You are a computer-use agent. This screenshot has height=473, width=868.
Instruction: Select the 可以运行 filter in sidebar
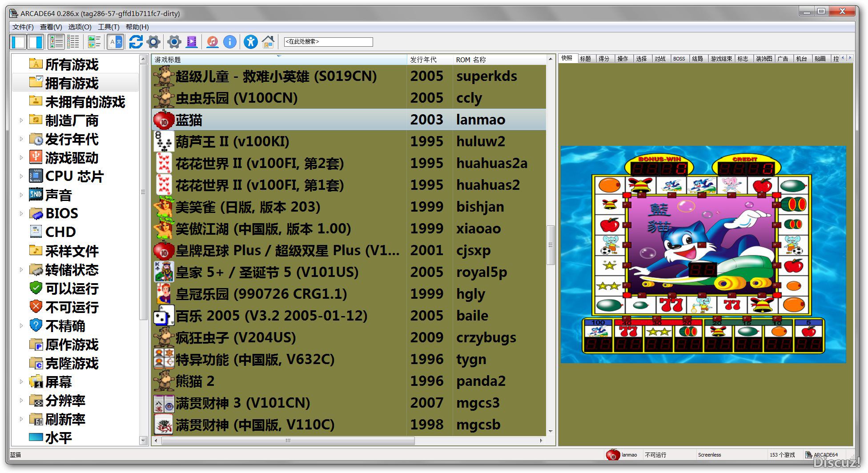click(x=71, y=289)
